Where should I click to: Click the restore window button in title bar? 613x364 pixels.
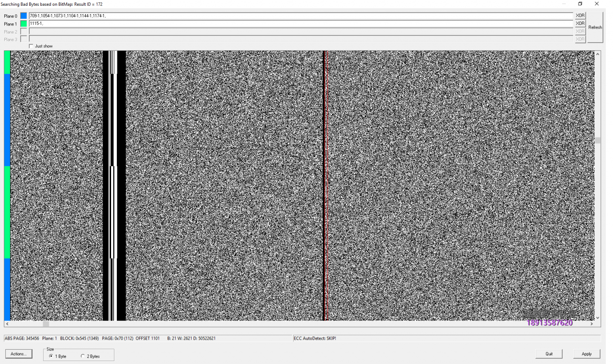pyautogui.click(x=580, y=4)
